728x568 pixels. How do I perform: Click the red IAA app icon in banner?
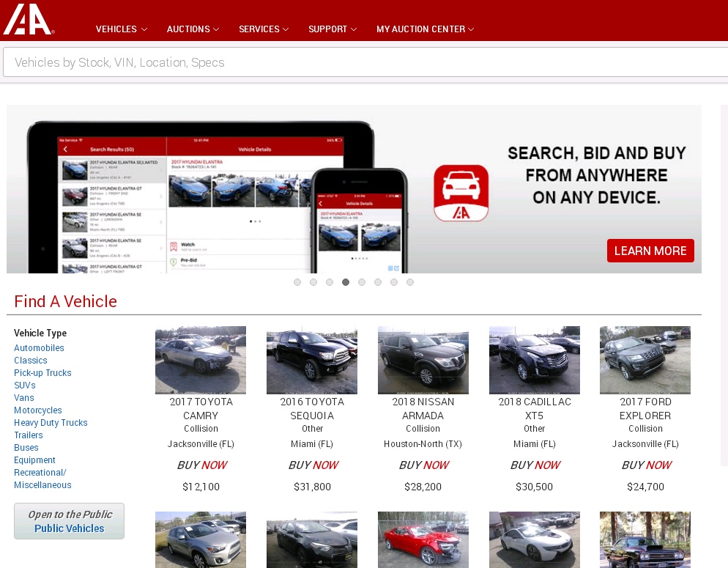tap(461, 193)
